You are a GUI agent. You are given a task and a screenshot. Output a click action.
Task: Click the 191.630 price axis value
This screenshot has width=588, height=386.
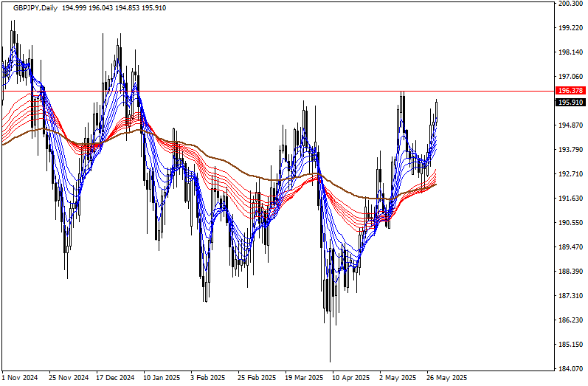coord(571,199)
